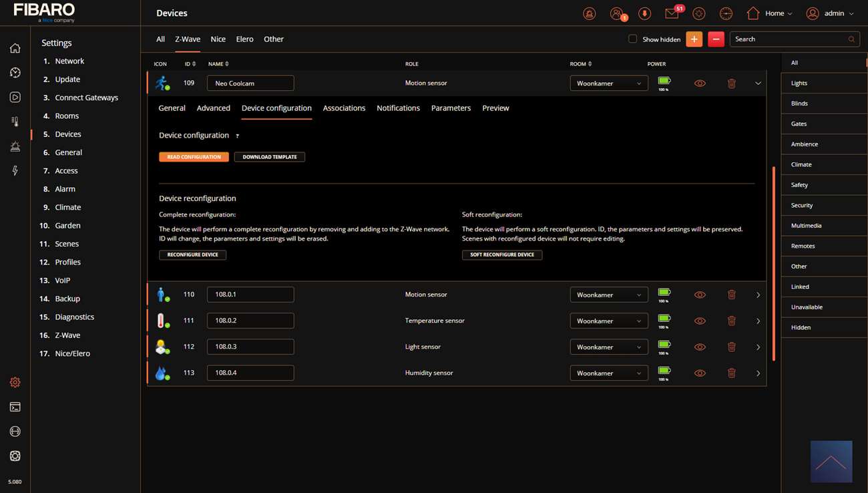Switch to the Parameters tab

[x=451, y=108]
